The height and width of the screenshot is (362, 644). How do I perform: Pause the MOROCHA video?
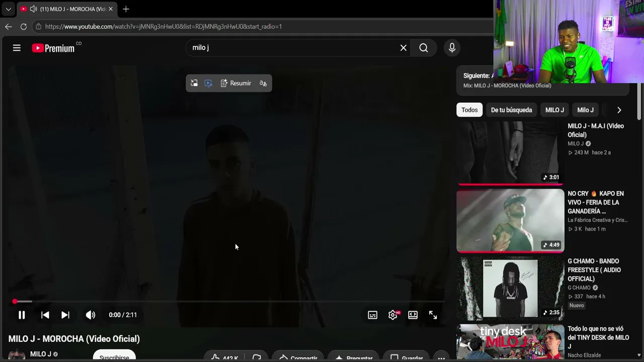(22, 315)
